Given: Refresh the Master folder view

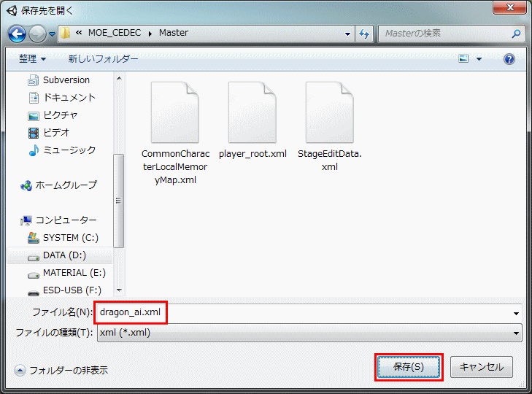Looking at the screenshot, I should pyautogui.click(x=364, y=34).
